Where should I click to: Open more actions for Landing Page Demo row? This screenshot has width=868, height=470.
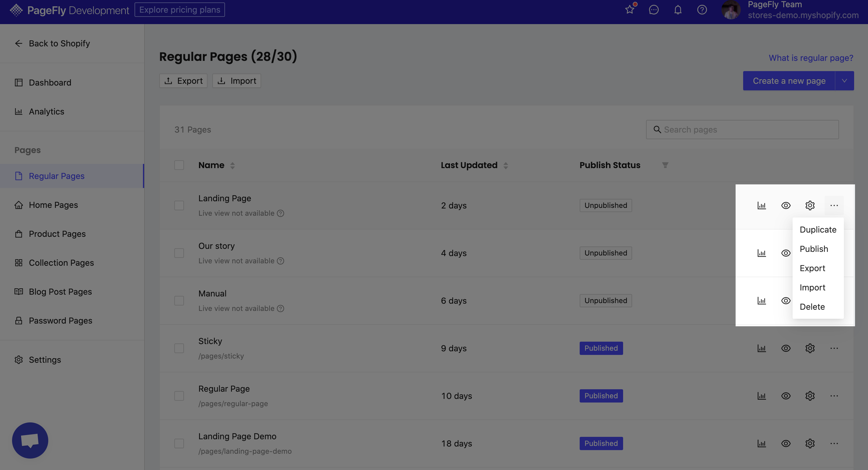834,443
